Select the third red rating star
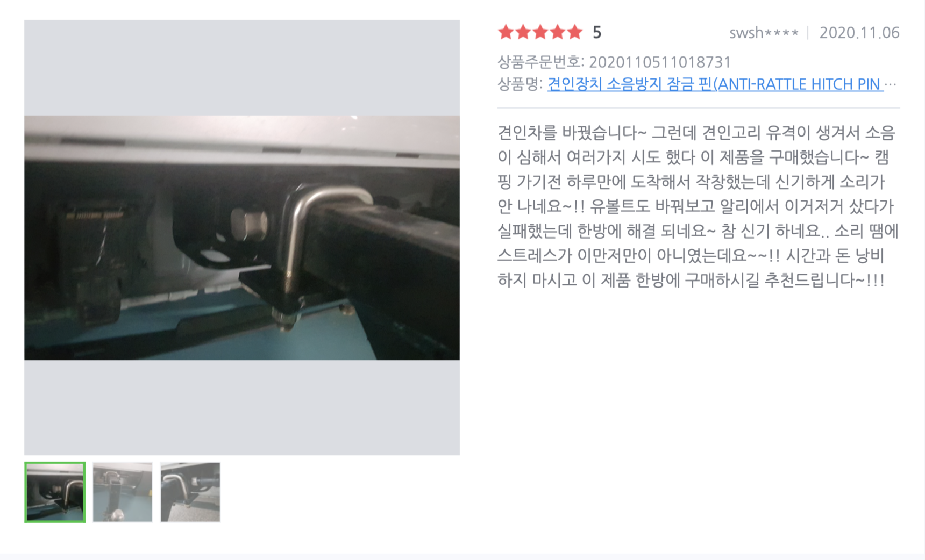Screen dimensions: 925x560 click(x=540, y=32)
